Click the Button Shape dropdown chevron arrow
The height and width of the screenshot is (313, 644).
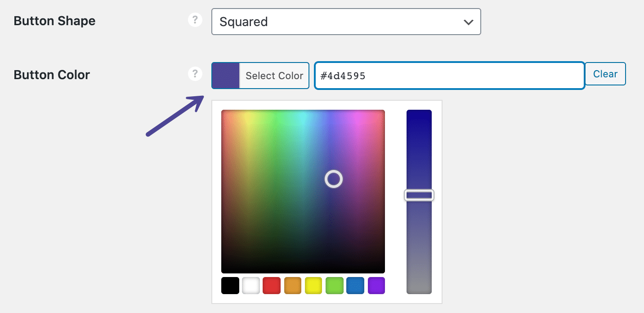(468, 22)
